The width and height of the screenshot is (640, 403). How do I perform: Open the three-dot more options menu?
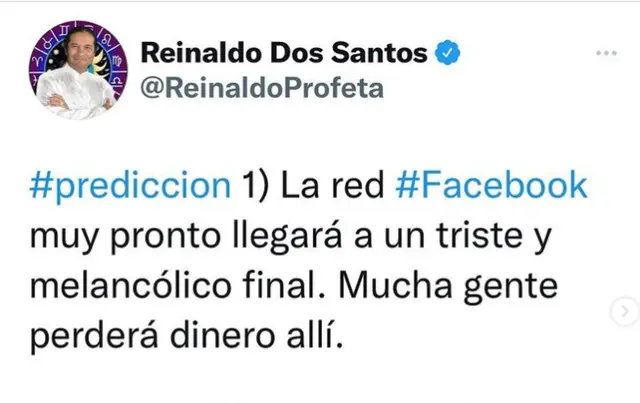(x=606, y=53)
